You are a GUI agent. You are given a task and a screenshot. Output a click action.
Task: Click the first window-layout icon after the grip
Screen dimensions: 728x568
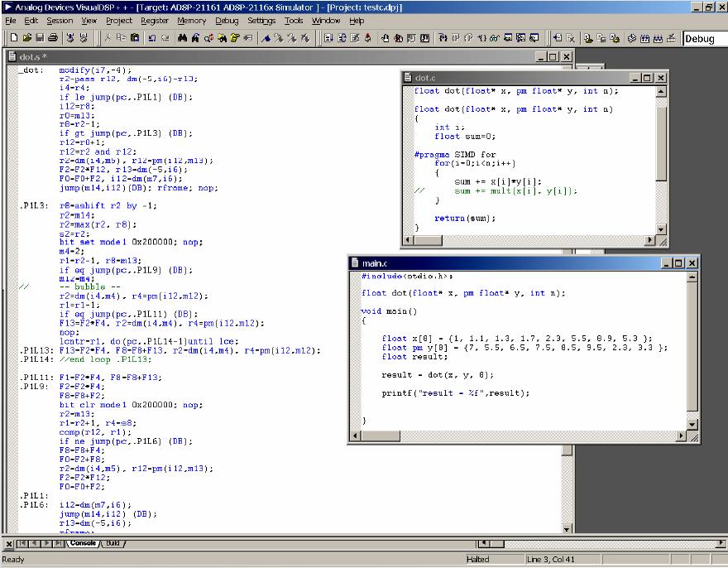[x=328, y=38]
